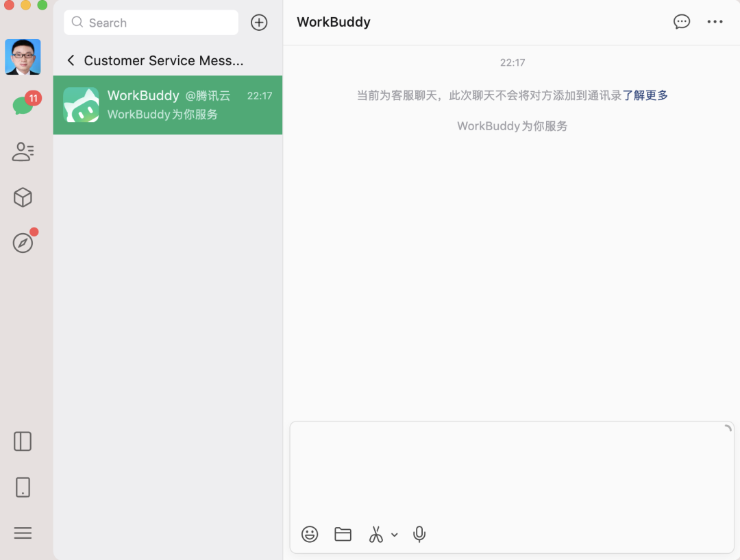Open the Mini Programs box icon
The image size is (740, 560).
(23, 197)
